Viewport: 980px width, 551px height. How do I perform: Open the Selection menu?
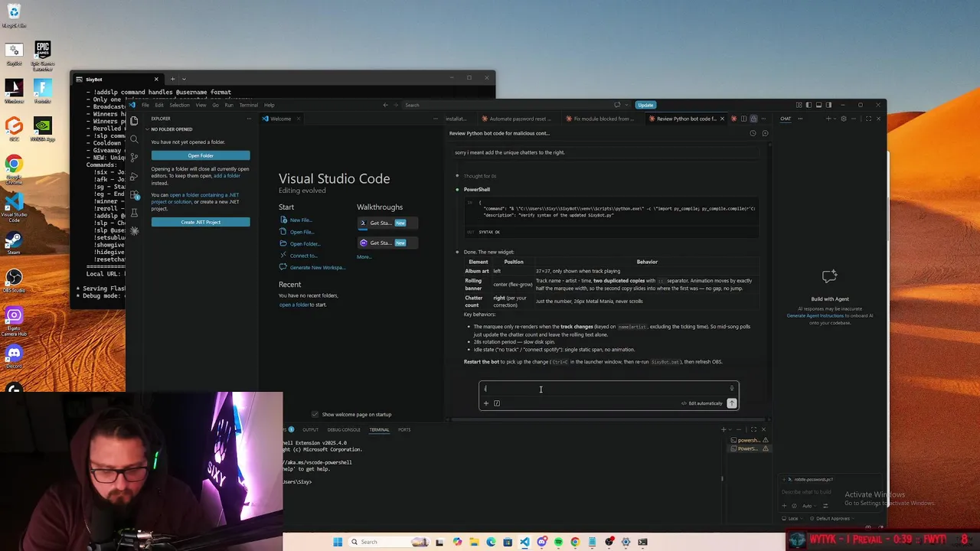[x=179, y=105]
